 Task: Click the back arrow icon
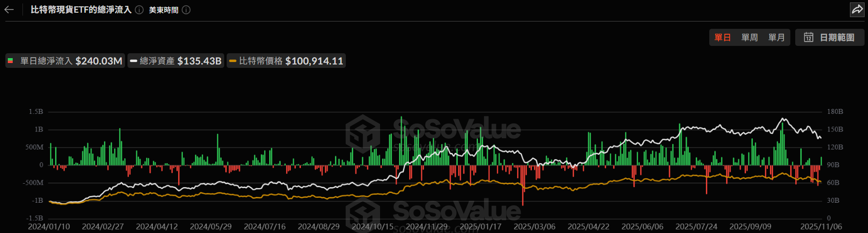click(9, 10)
